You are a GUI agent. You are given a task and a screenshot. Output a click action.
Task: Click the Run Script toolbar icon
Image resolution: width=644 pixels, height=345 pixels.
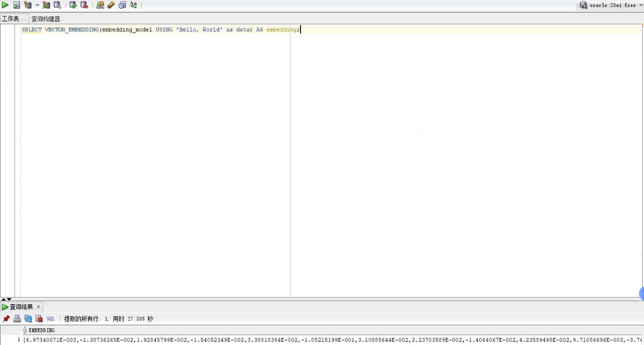[16, 5]
